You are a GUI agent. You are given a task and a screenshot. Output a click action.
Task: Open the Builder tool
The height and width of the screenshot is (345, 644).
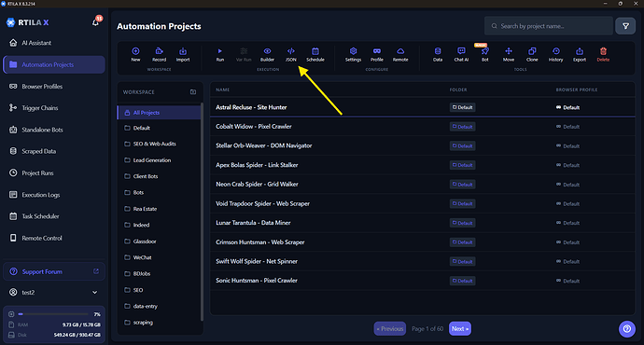(x=267, y=54)
